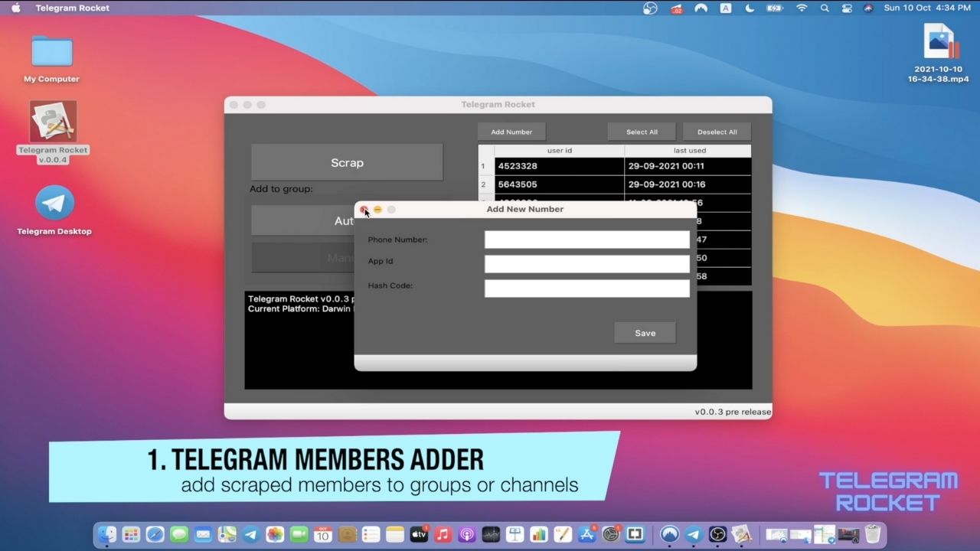Toggle Do Not Disturb moon icon
The height and width of the screenshot is (551, 980).
click(x=750, y=8)
